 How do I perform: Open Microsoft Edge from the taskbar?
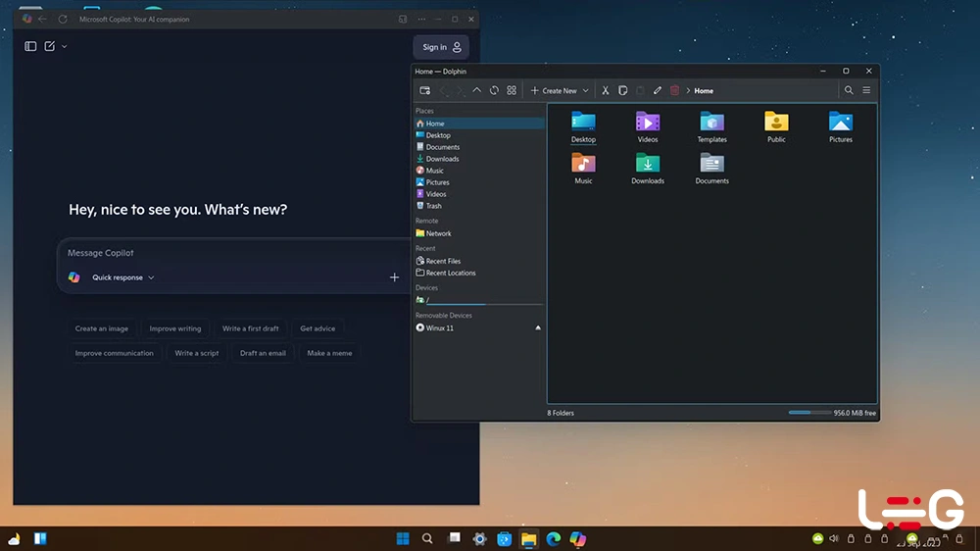point(553,539)
